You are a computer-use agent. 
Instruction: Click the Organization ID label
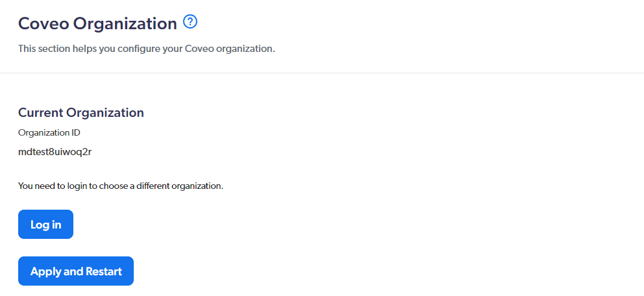[x=49, y=132]
